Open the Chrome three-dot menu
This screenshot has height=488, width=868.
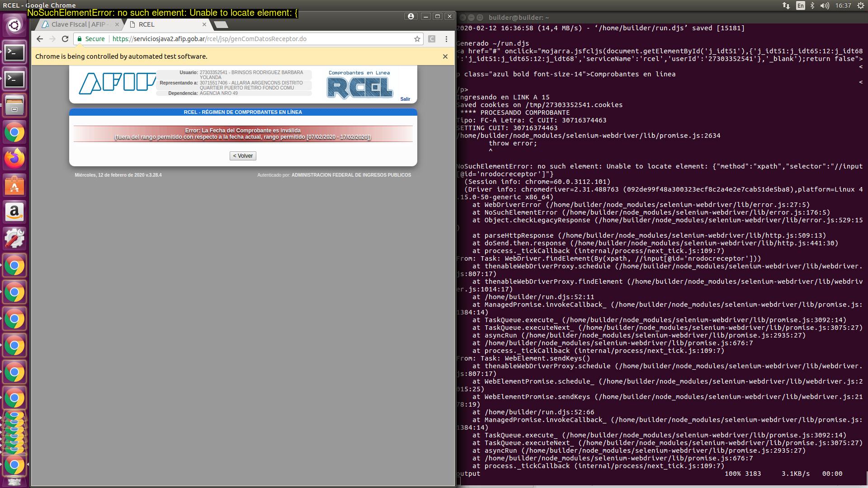coord(446,39)
